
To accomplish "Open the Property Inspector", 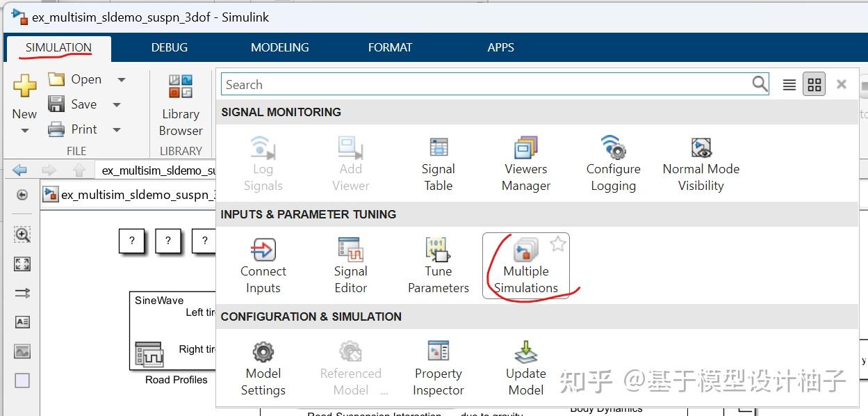I will tap(438, 367).
